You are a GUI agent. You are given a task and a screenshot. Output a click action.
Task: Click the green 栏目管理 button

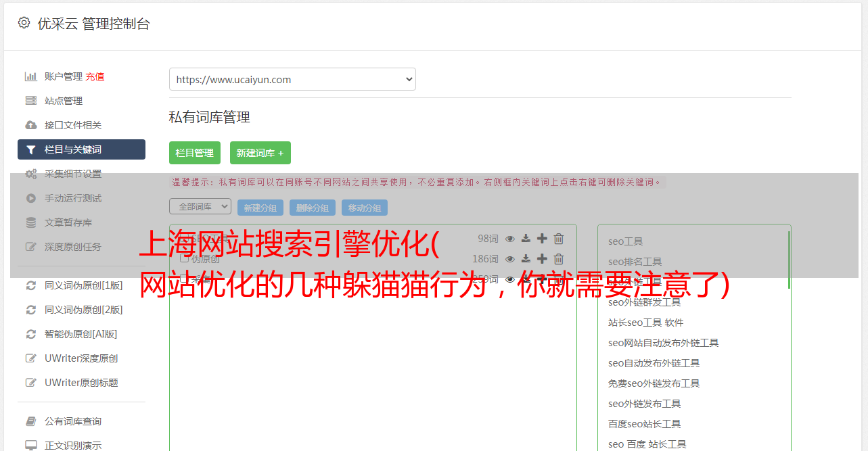(195, 153)
